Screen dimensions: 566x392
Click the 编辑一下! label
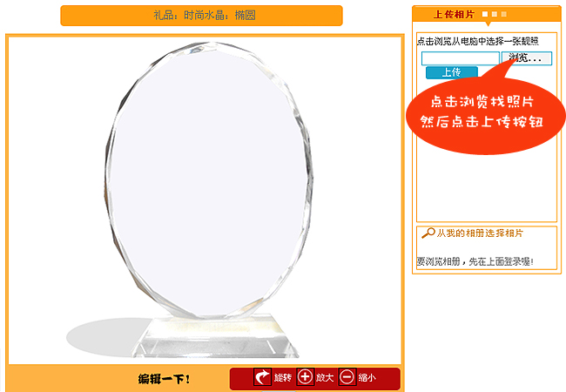click(x=165, y=379)
